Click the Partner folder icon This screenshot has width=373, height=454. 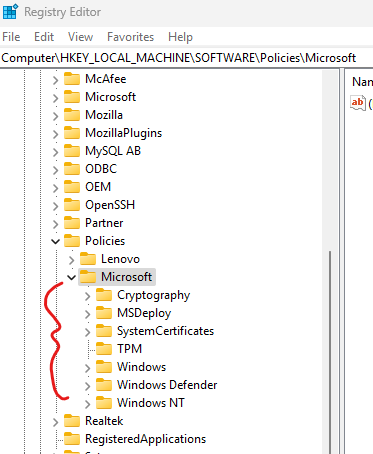(72, 223)
